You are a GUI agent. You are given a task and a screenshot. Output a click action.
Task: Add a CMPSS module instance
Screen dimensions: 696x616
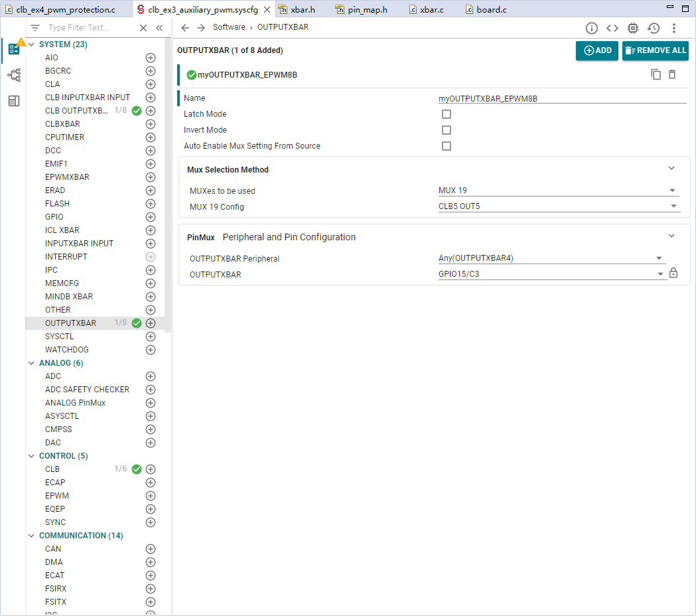tap(151, 429)
